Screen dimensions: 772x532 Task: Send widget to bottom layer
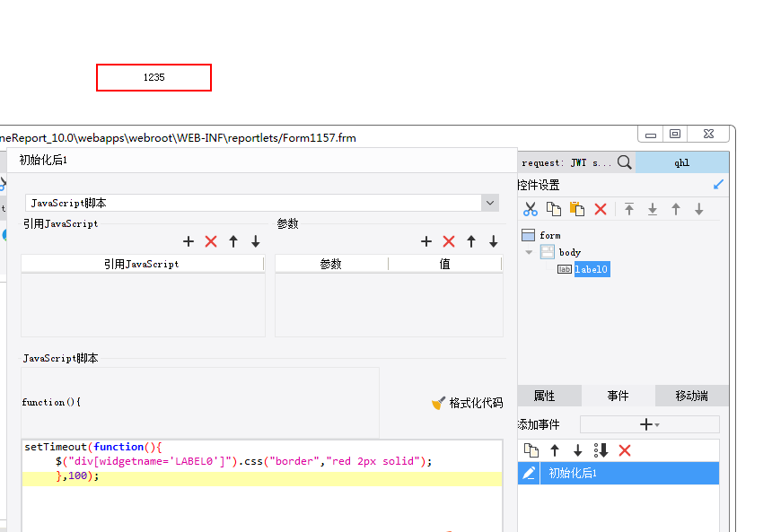coord(653,209)
